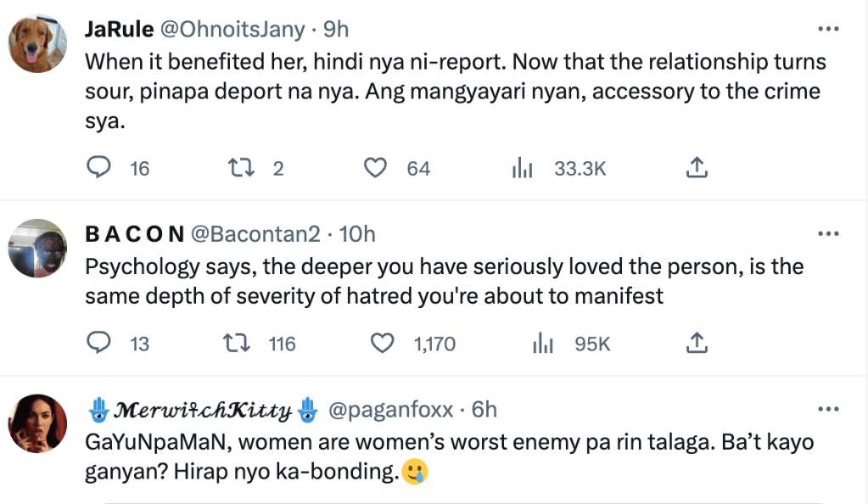
Task: Open B A C O N's profile avatar
Action: coord(37,249)
